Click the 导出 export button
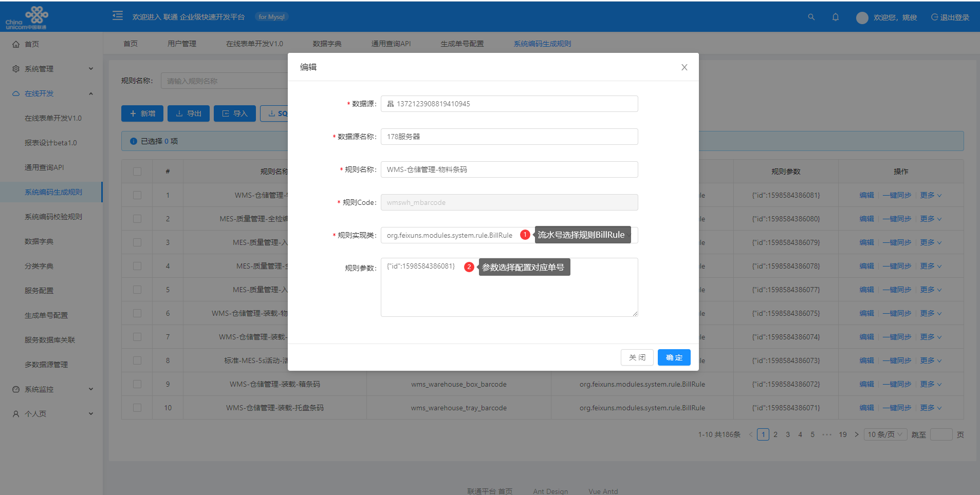The height and width of the screenshot is (495, 980). click(189, 113)
